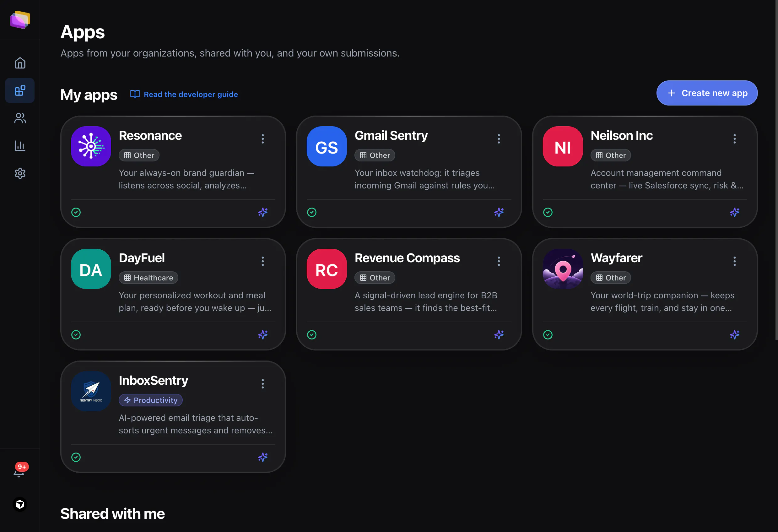Click the Other tag on Neilson Inc card
Screen dimensions: 778x532
point(611,155)
